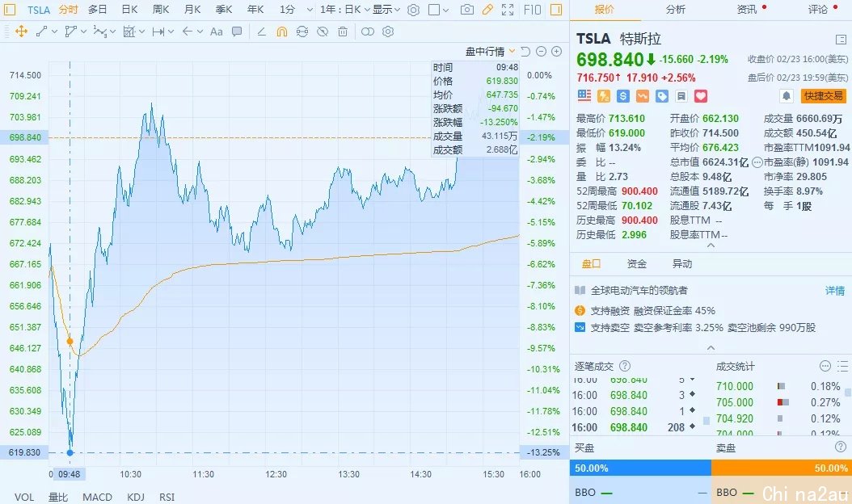This screenshot has width=852, height=504.
Task: Open the 异动 unusual activity tab
Action: pos(682,264)
